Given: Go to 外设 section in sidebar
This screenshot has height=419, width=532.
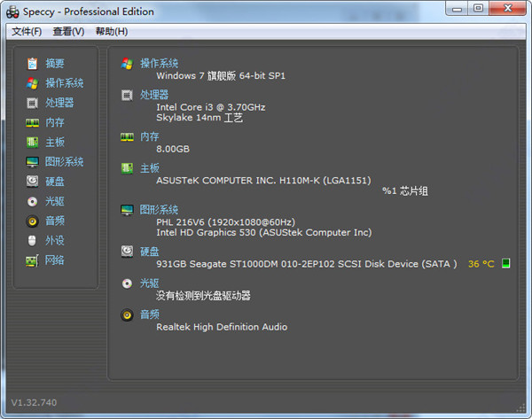Looking at the screenshot, I should tap(55, 241).
